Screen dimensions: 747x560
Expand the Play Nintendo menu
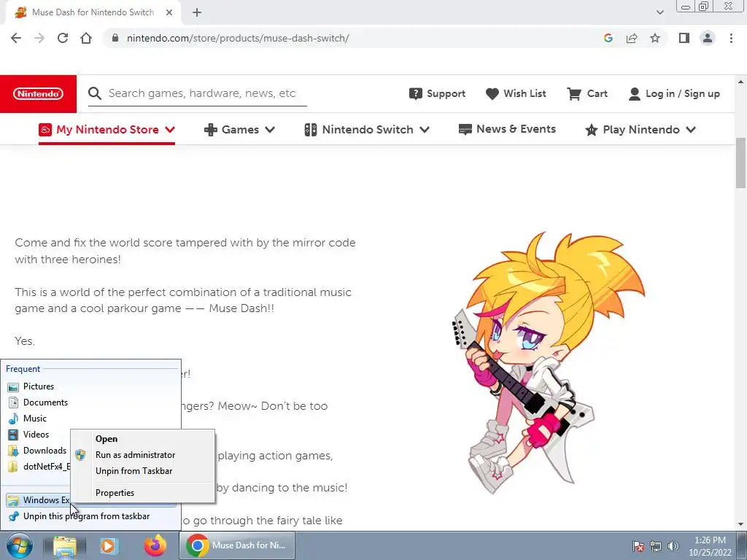640,130
